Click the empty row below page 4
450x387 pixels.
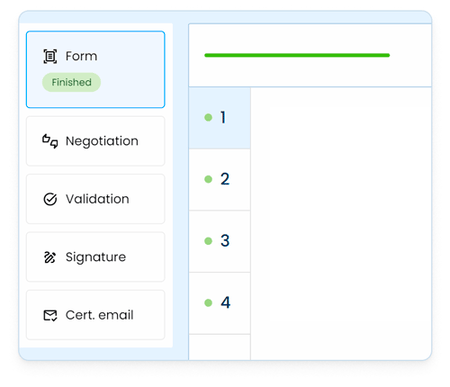click(x=220, y=347)
